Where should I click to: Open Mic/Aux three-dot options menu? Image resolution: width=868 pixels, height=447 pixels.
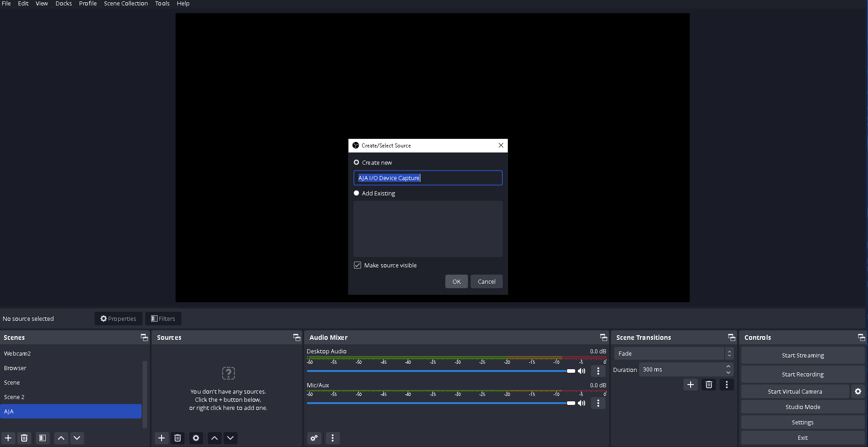[598, 403]
